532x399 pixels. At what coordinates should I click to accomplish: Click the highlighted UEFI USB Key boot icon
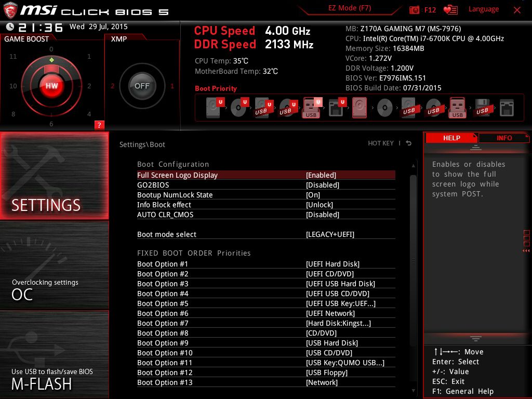(x=312, y=108)
